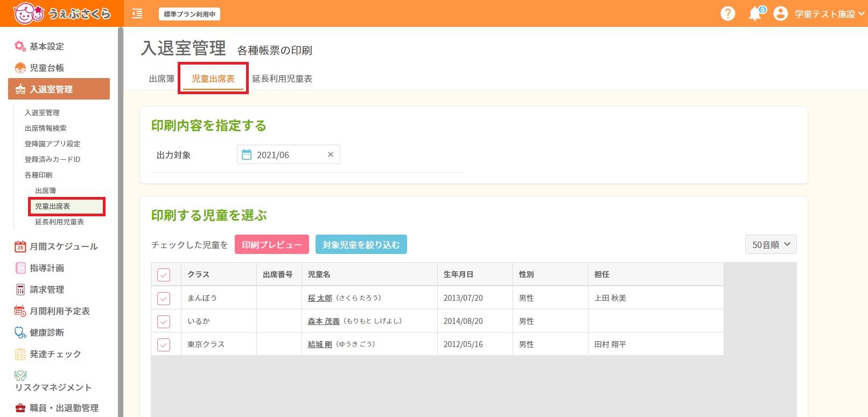868x417 pixels.
Task: Open 請求管理 calculator icon
Action: [x=20, y=289]
